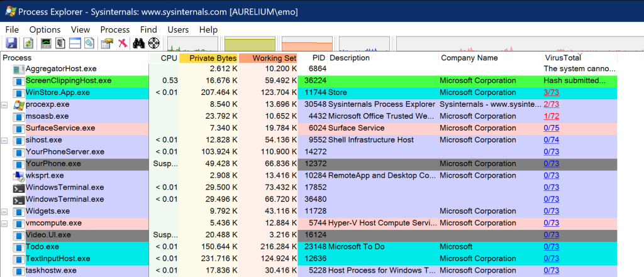Click the Show Process Tree icon
The height and width of the screenshot is (277, 644).
61,43
